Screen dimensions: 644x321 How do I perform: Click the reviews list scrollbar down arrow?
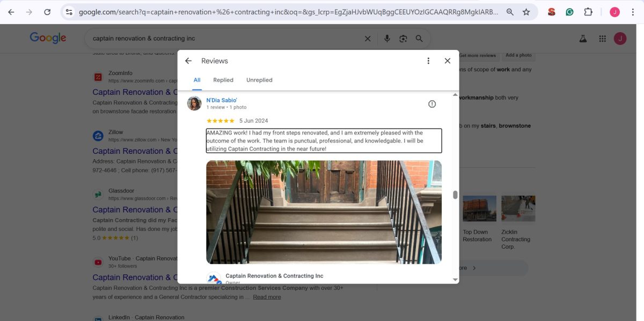(456, 280)
